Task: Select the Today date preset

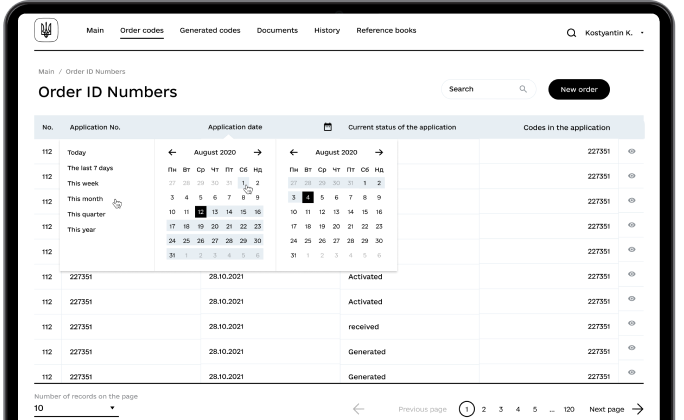Action: tap(77, 153)
